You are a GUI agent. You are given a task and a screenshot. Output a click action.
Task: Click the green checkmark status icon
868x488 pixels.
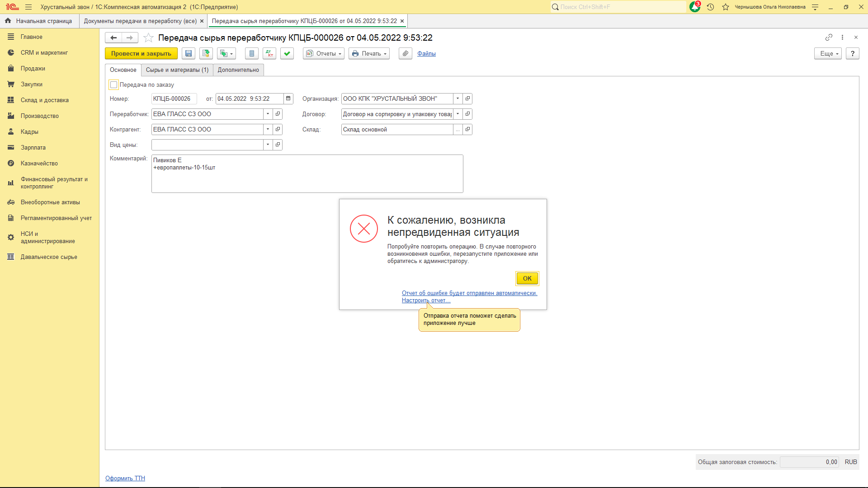click(x=287, y=53)
